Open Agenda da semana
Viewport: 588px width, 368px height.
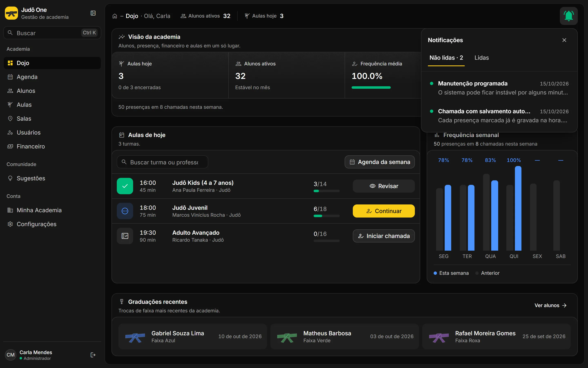(x=380, y=162)
